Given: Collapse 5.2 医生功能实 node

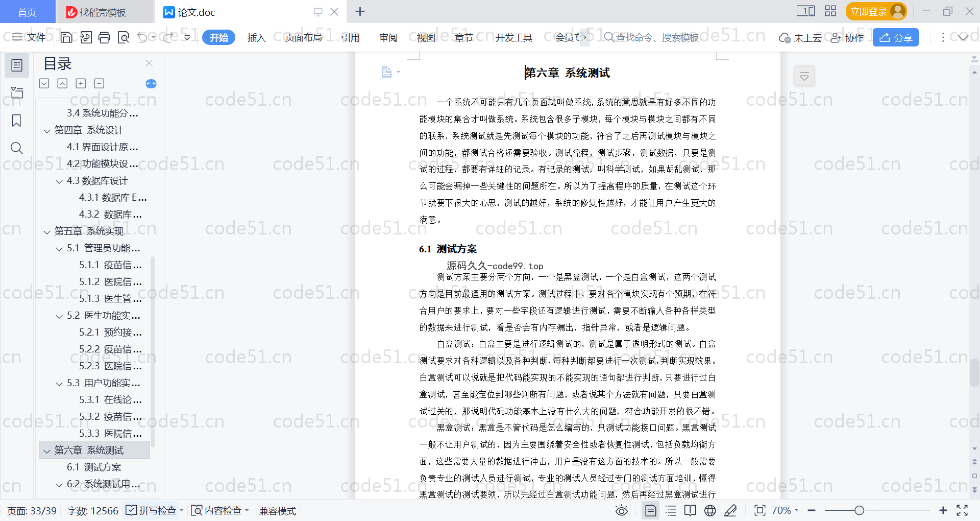Looking at the screenshot, I should [59, 316].
